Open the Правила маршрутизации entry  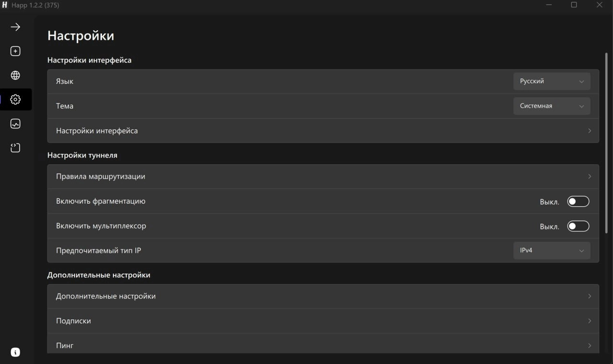(323, 176)
